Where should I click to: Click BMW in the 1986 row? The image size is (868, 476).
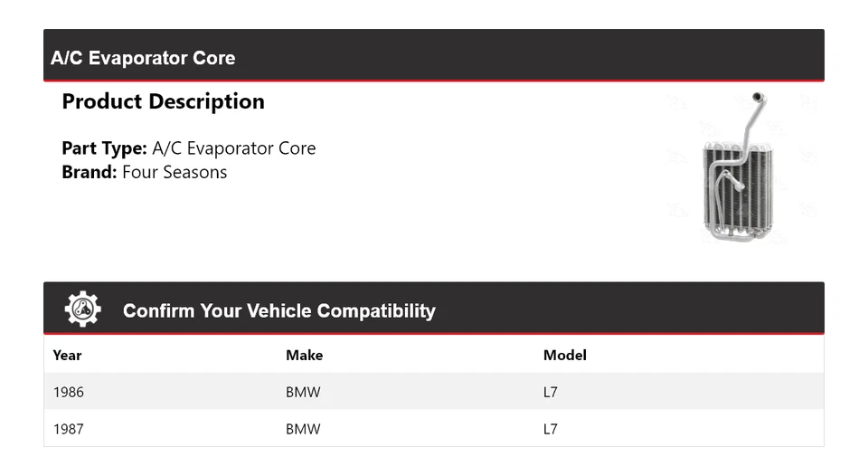coord(303,393)
